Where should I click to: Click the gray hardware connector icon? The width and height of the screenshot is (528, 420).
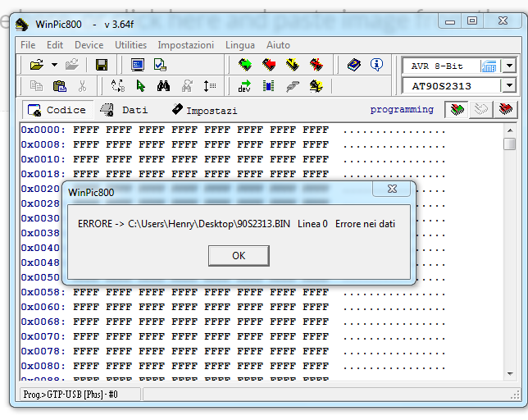293,87
